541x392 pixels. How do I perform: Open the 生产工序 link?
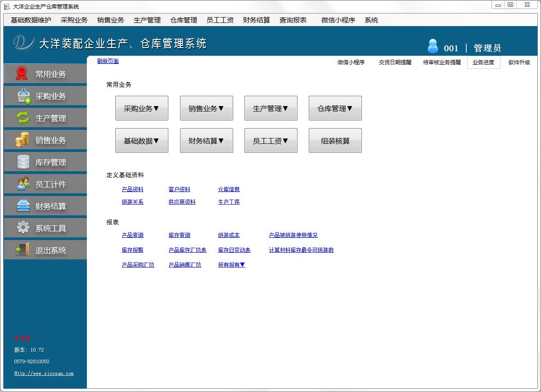coord(229,202)
